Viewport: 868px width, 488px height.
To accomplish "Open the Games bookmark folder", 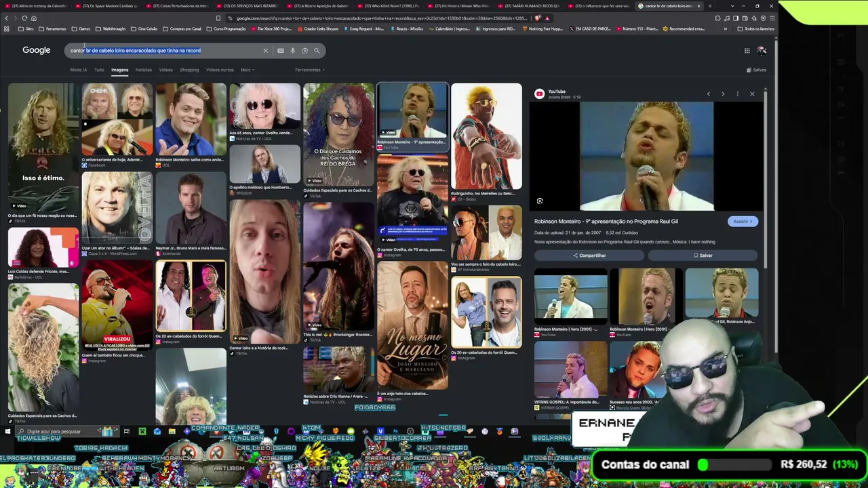I will [81, 29].
